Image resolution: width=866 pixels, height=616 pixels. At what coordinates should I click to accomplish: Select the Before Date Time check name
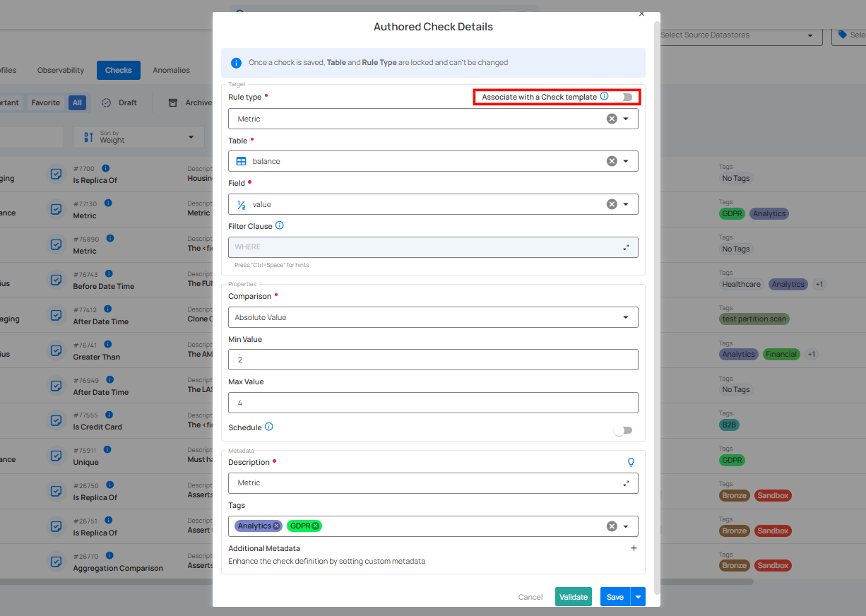pos(103,286)
